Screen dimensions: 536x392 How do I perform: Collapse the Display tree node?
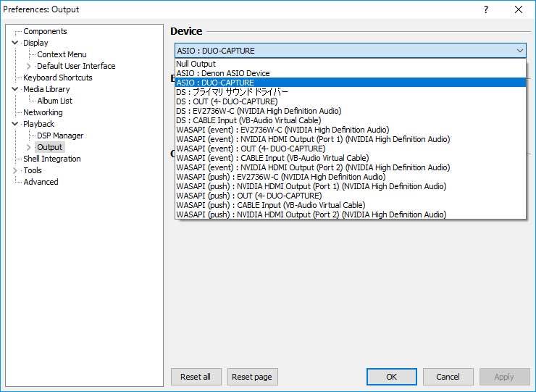click(14, 43)
